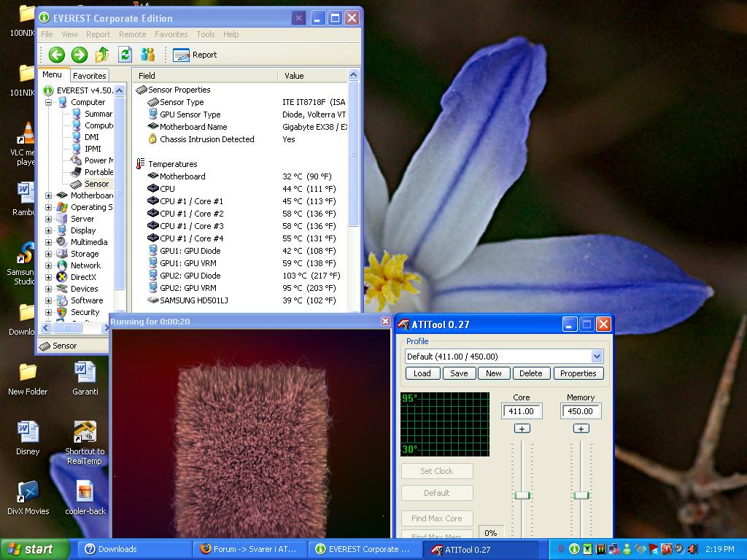Screen dimensions: 747x560
Task: Open the Help menu in EVEREST
Action: (x=231, y=34)
